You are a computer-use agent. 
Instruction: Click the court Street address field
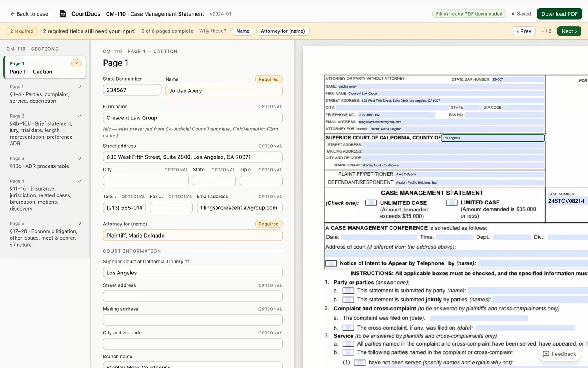click(x=192, y=296)
